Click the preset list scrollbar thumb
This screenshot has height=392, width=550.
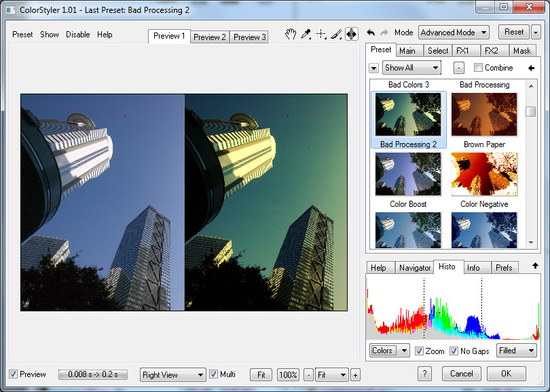pyautogui.click(x=531, y=112)
